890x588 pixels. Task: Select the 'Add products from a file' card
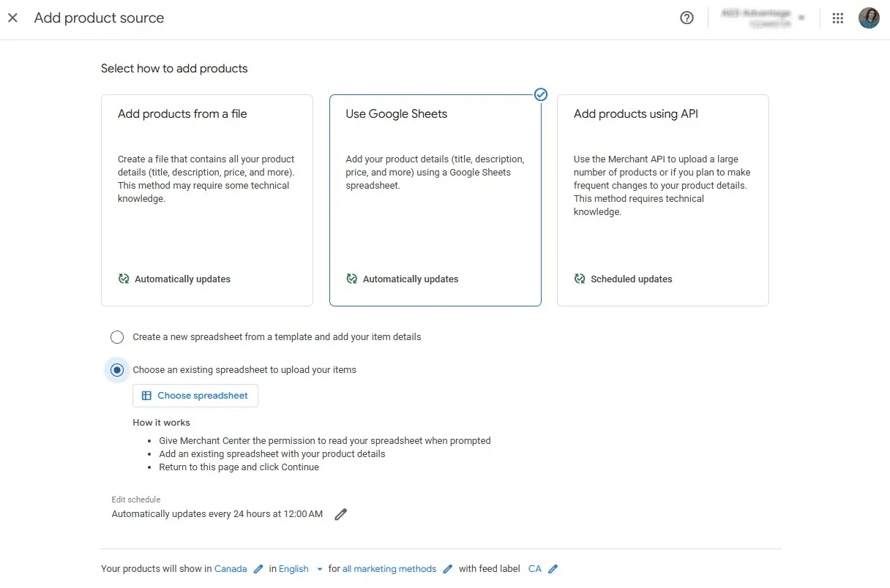(x=207, y=200)
